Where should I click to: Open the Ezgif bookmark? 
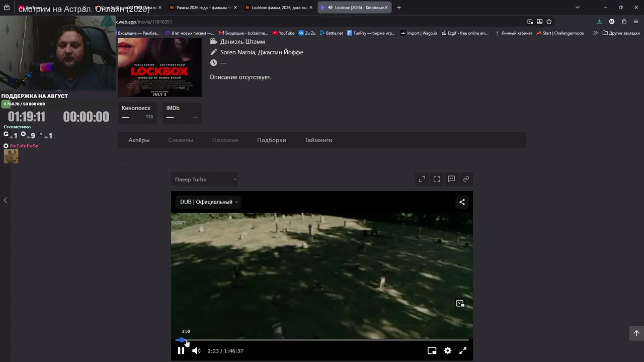click(x=465, y=33)
